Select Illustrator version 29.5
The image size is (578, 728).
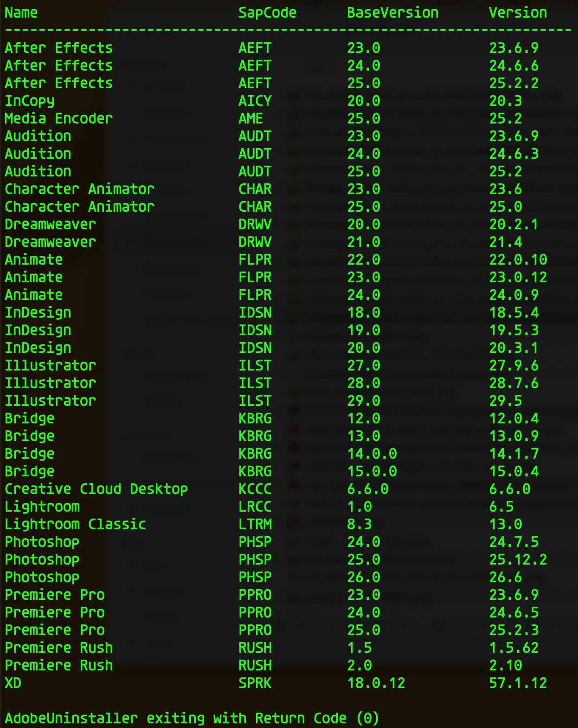tap(505, 401)
